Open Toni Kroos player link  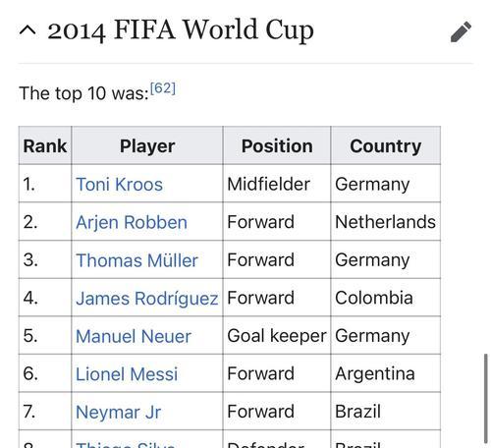click(x=119, y=184)
